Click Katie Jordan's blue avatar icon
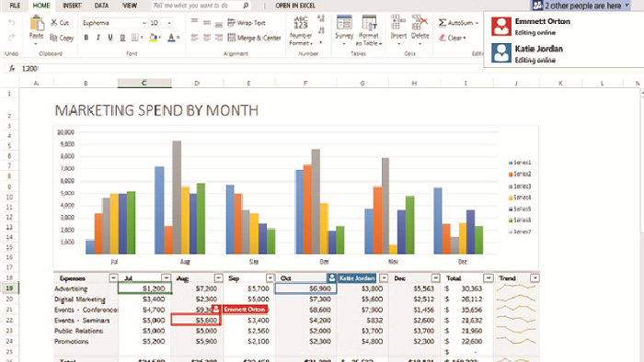This screenshot has height=362, width=644. coord(501,53)
